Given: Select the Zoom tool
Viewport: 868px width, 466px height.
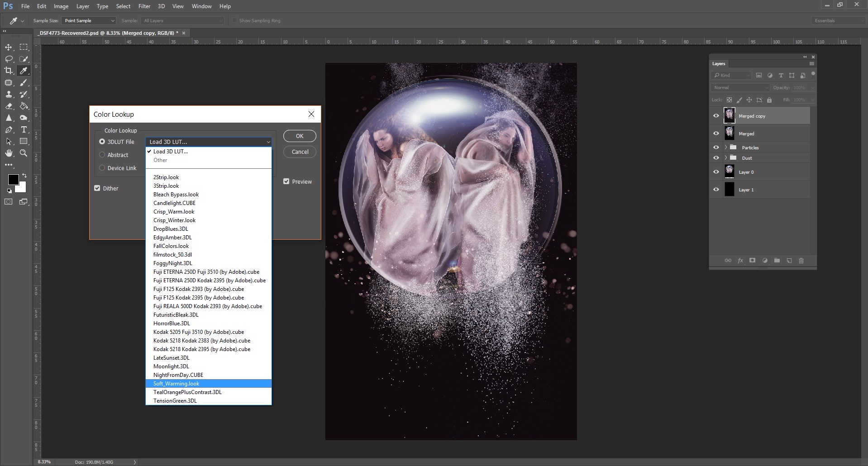Looking at the screenshot, I should coord(24,153).
